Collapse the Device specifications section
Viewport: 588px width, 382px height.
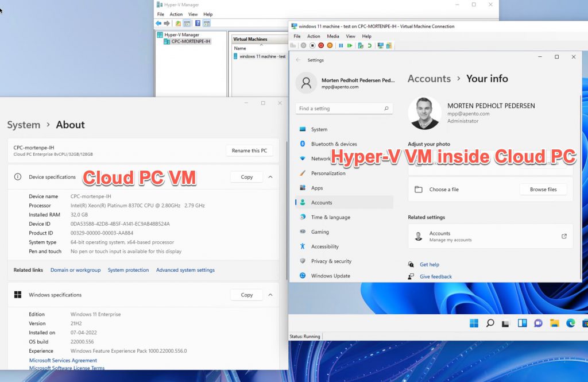point(270,177)
